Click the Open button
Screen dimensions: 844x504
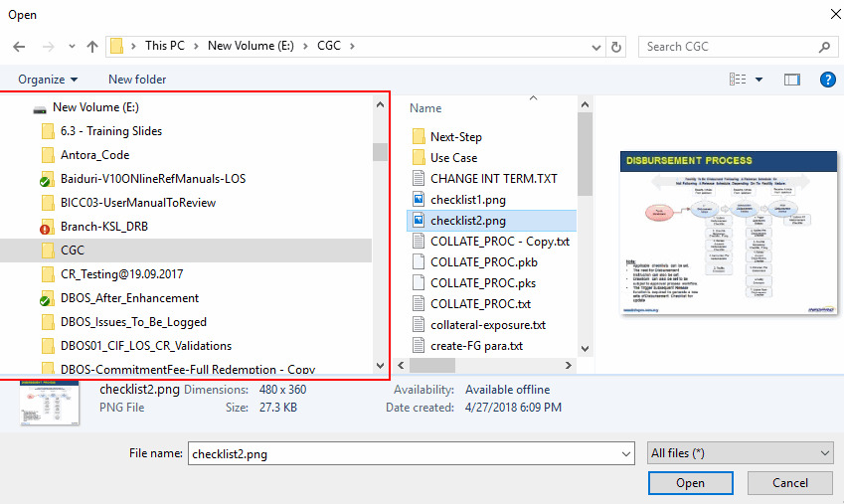pyautogui.click(x=691, y=483)
